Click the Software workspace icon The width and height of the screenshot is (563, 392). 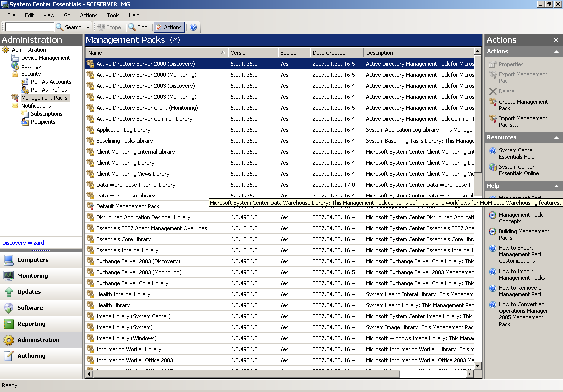coord(9,308)
